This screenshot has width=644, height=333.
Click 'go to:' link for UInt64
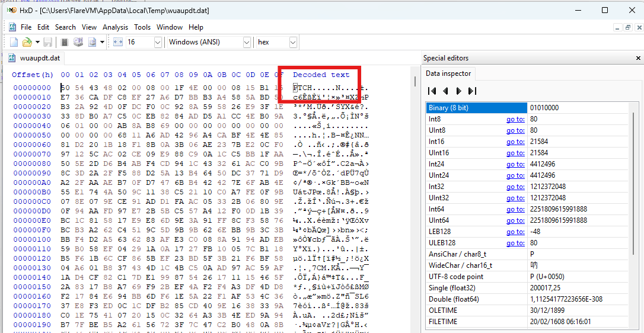515,220
